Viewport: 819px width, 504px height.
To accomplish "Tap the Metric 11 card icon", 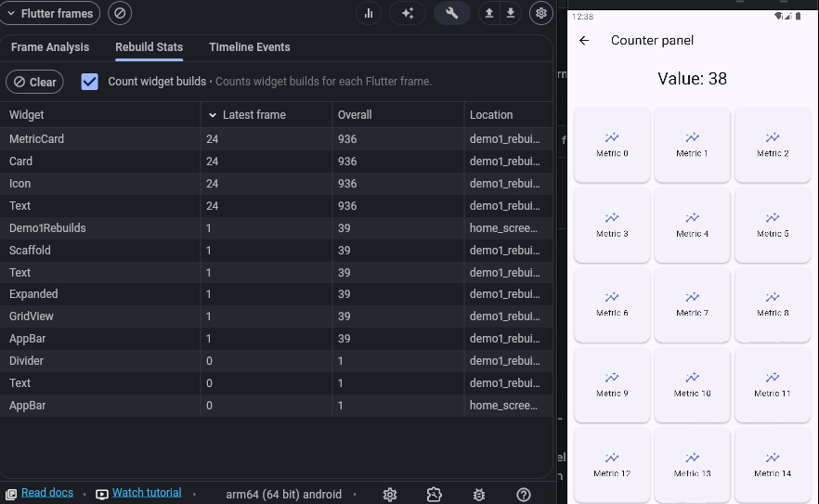I will tap(773, 377).
